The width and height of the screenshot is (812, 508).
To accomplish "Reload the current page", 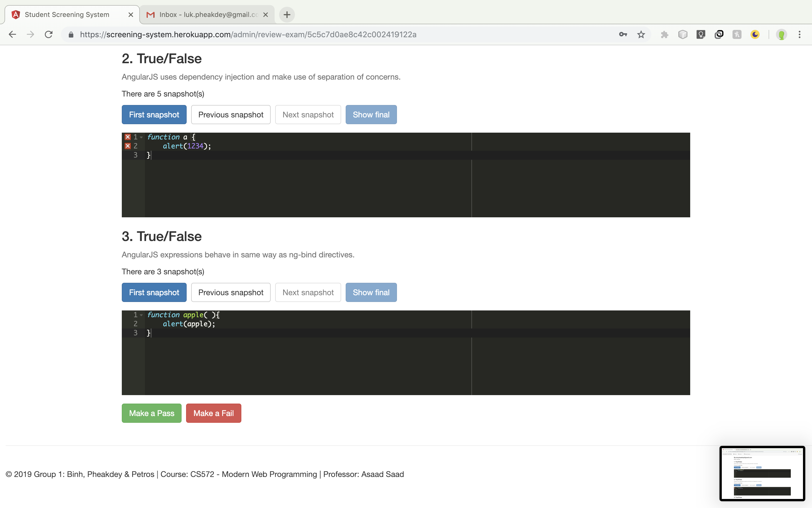I will click(49, 34).
